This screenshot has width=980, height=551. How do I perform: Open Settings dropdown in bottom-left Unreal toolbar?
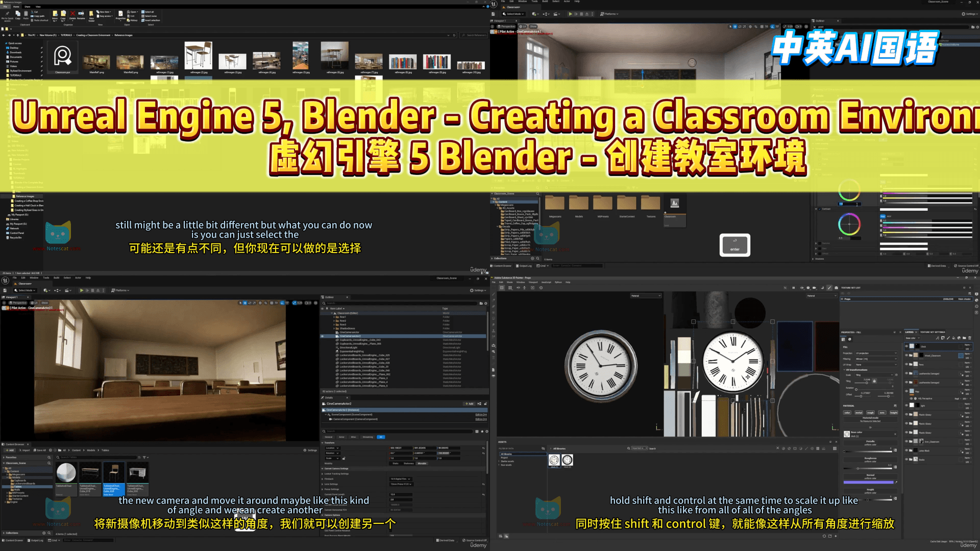point(478,290)
